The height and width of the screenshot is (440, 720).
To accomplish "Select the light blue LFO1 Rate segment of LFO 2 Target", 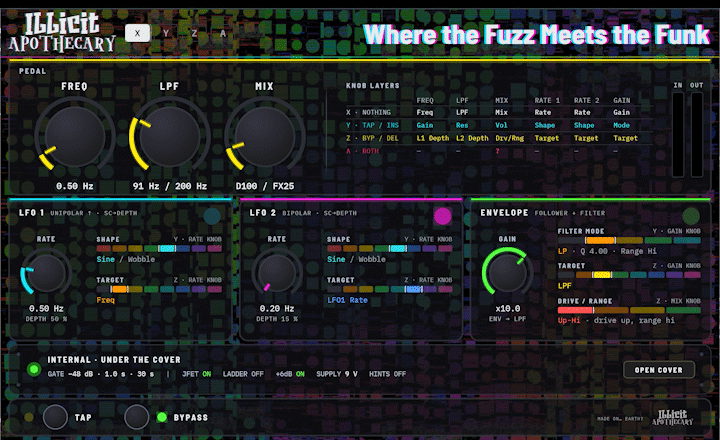I will point(414,289).
